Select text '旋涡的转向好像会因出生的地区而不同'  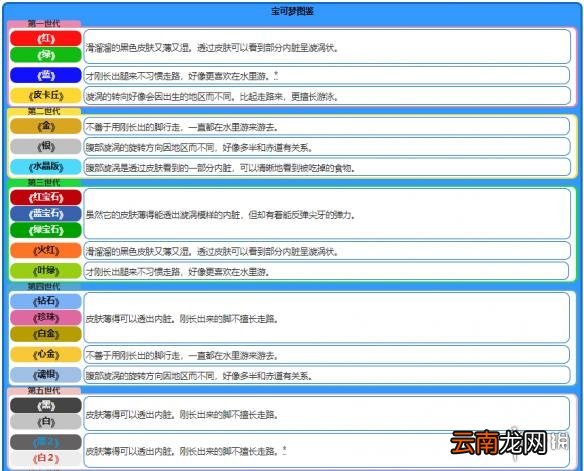pyautogui.click(x=158, y=97)
